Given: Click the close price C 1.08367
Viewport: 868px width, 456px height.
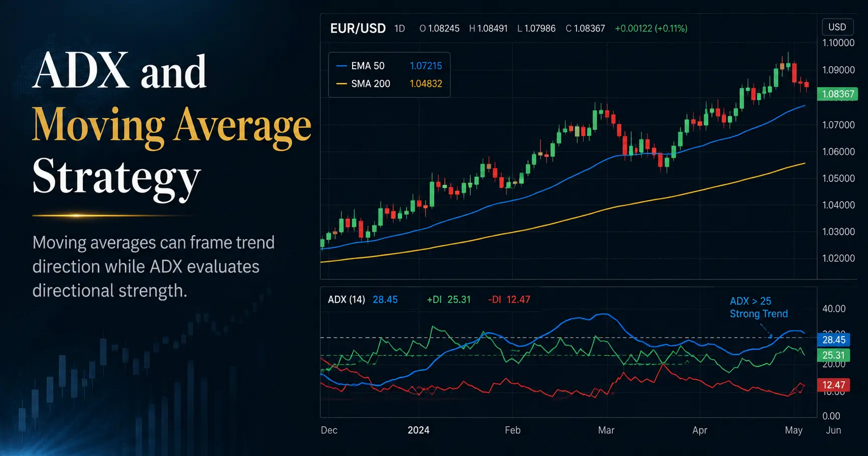Looking at the screenshot, I should (585, 29).
